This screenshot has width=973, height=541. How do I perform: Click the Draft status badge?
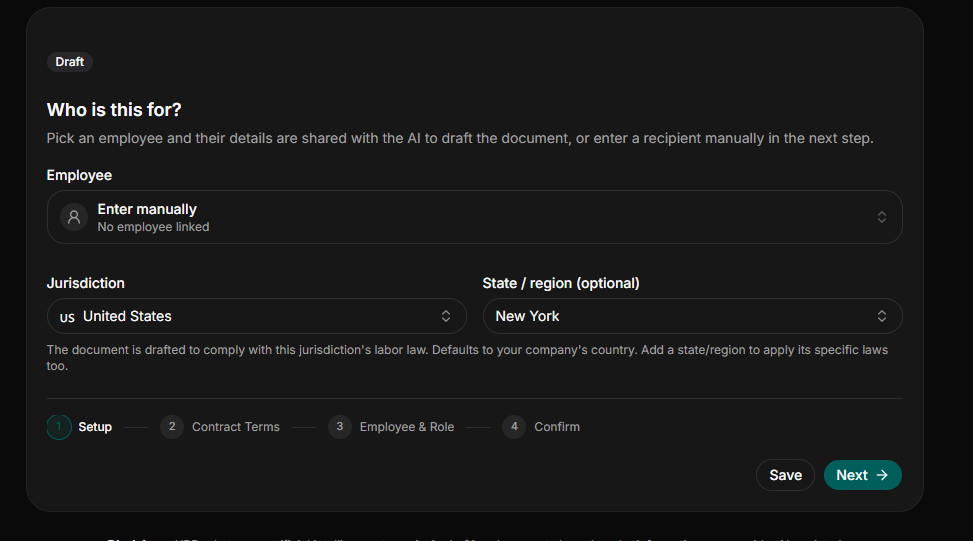coord(70,62)
